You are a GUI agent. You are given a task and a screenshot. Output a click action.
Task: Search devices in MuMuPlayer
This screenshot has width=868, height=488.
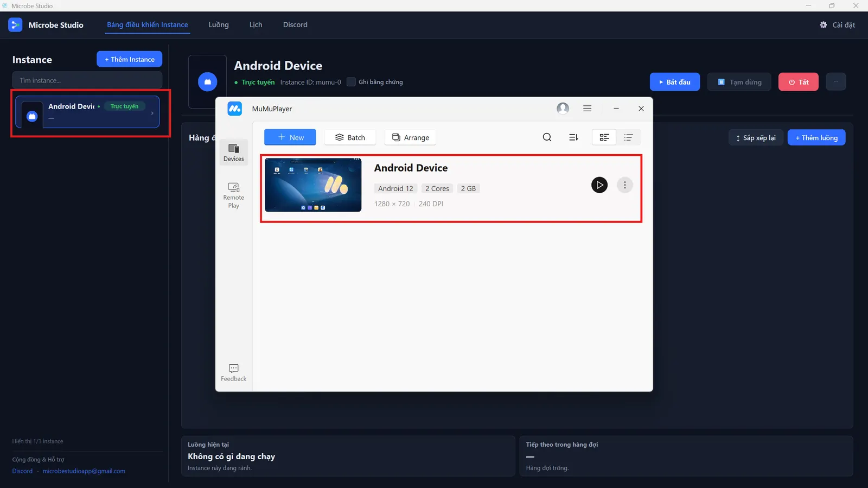pyautogui.click(x=547, y=137)
